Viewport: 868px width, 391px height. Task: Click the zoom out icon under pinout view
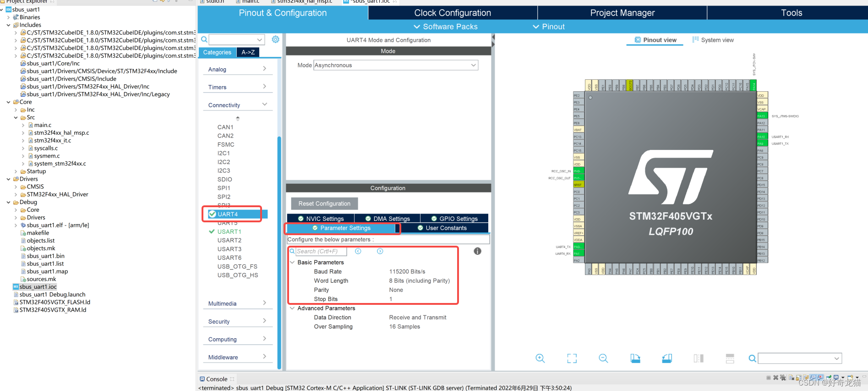[604, 358]
